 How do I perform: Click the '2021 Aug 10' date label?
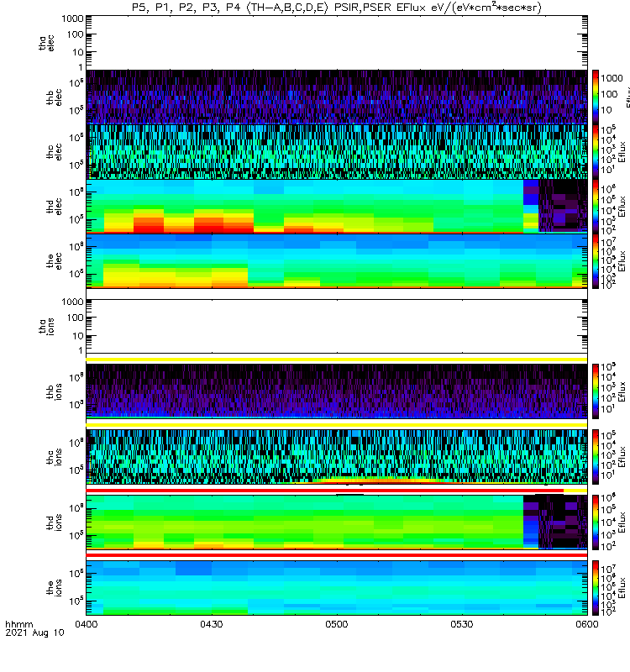(x=34, y=633)
